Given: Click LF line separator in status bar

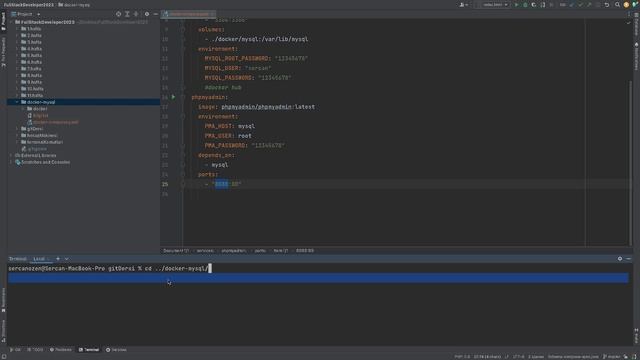Looking at the screenshot, I should tap(507, 357).
